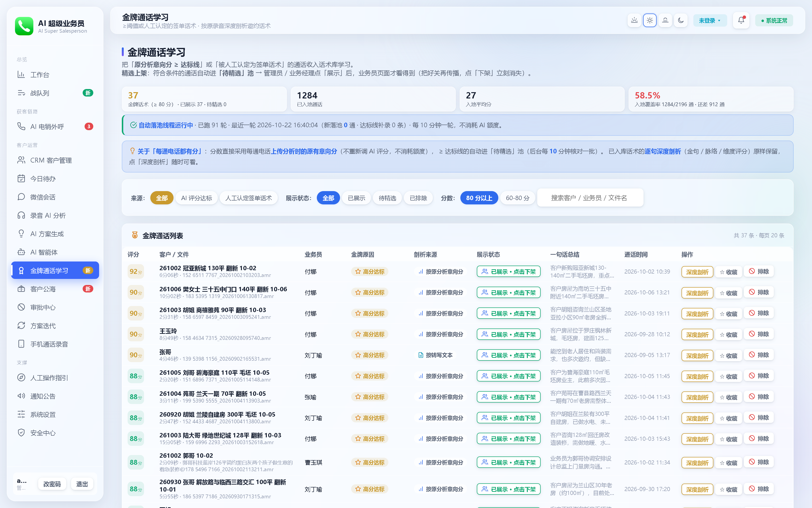Click the 今日待办 calendar icon
812x508 pixels.
[x=21, y=179]
